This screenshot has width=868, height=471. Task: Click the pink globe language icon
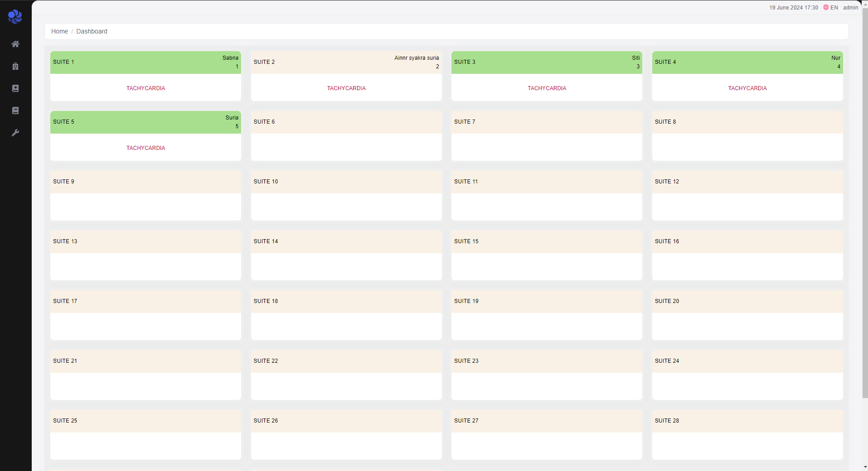pyautogui.click(x=826, y=8)
